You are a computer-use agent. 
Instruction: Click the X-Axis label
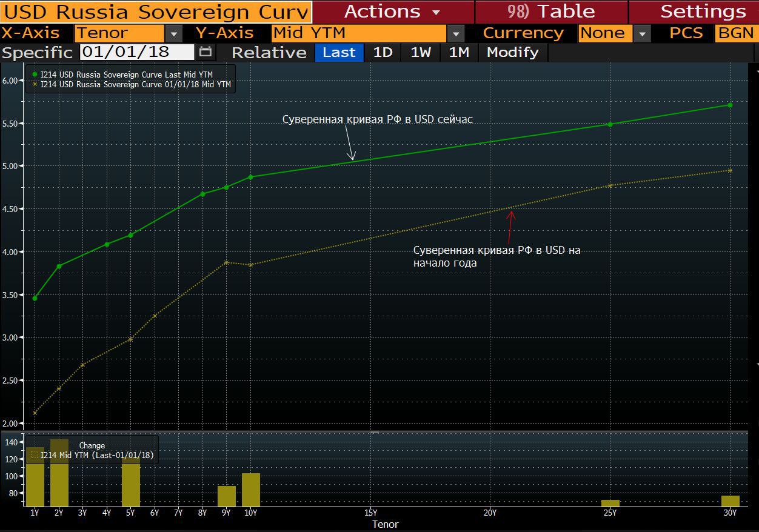[31, 33]
